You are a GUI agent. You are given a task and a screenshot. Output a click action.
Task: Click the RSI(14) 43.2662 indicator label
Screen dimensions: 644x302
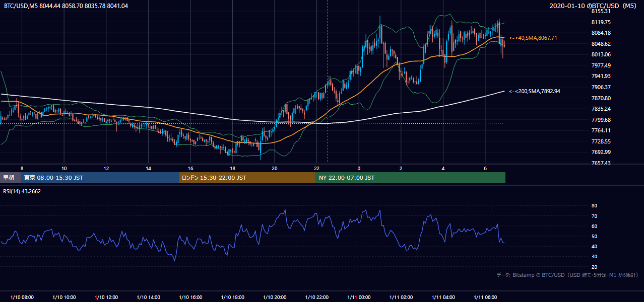coord(22,191)
